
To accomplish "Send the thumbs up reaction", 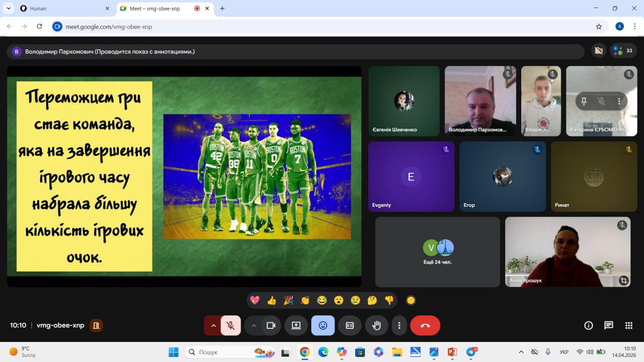I will tap(272, 301).
